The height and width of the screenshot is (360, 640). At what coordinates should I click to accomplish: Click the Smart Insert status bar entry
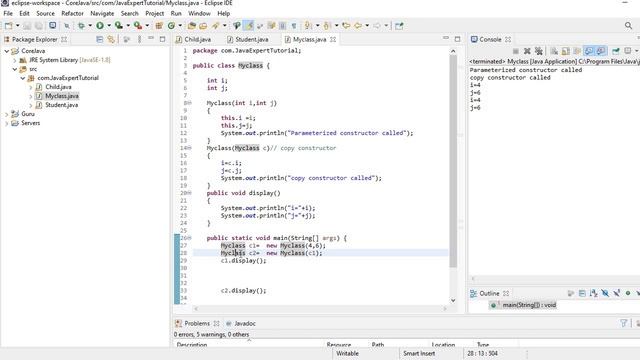pyautogui.click(x=419, y=353)
